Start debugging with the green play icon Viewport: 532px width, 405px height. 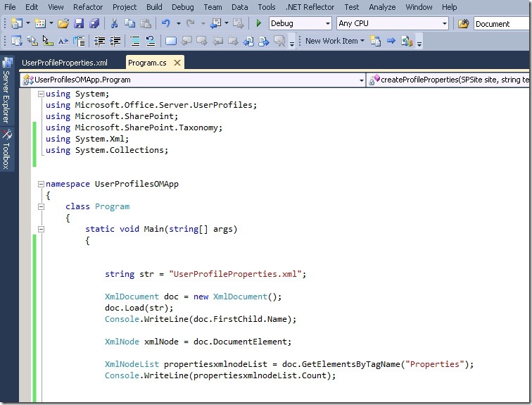pyautogui.click(x=259, y=24)
